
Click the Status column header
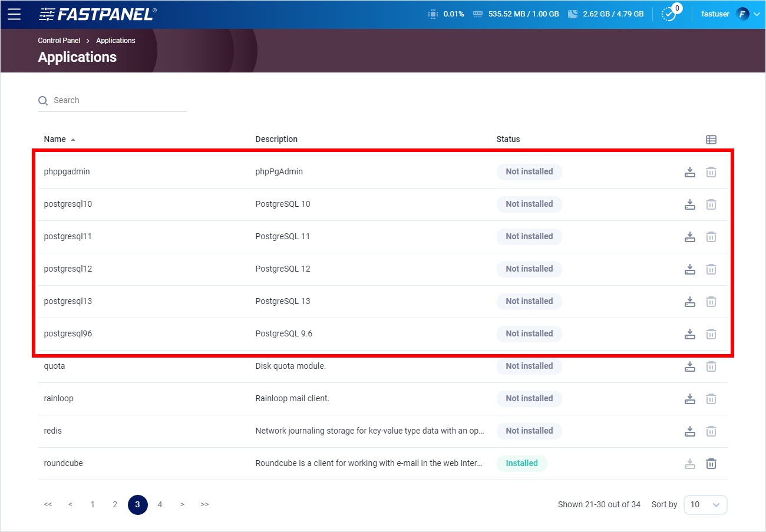point(508,140)
